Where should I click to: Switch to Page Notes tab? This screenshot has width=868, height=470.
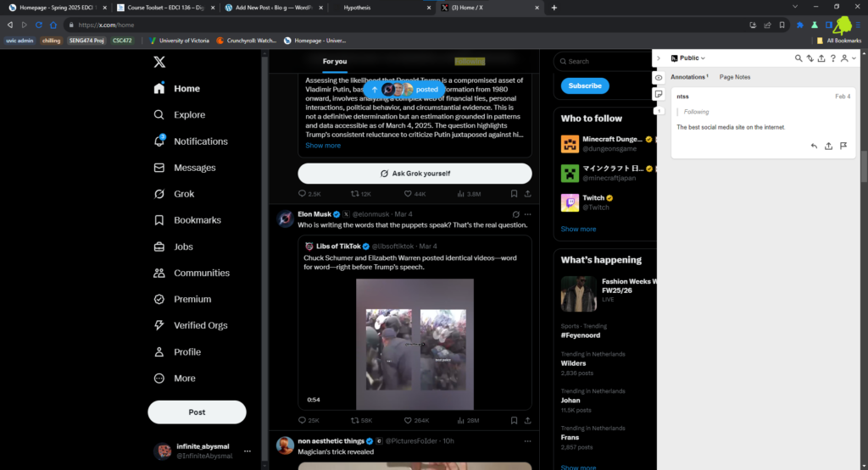[735, 77]
